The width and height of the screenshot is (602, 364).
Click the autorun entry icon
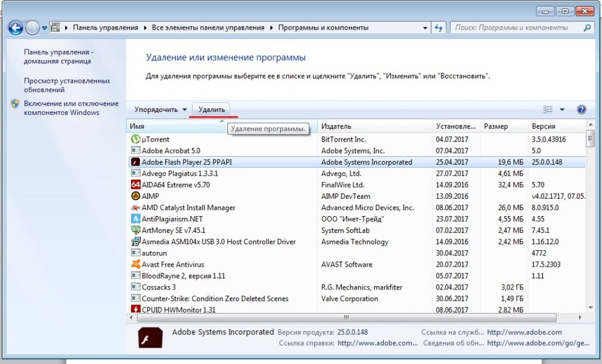click(136, 253)
